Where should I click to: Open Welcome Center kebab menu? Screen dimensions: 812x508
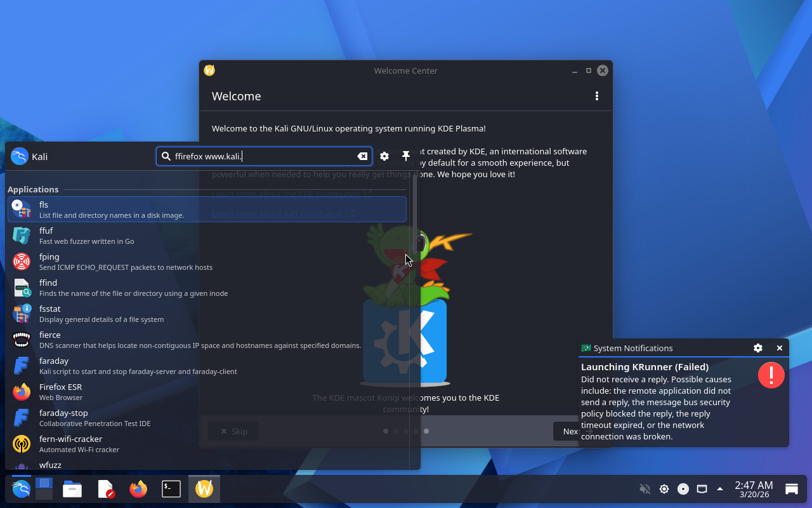pos(596,96)
